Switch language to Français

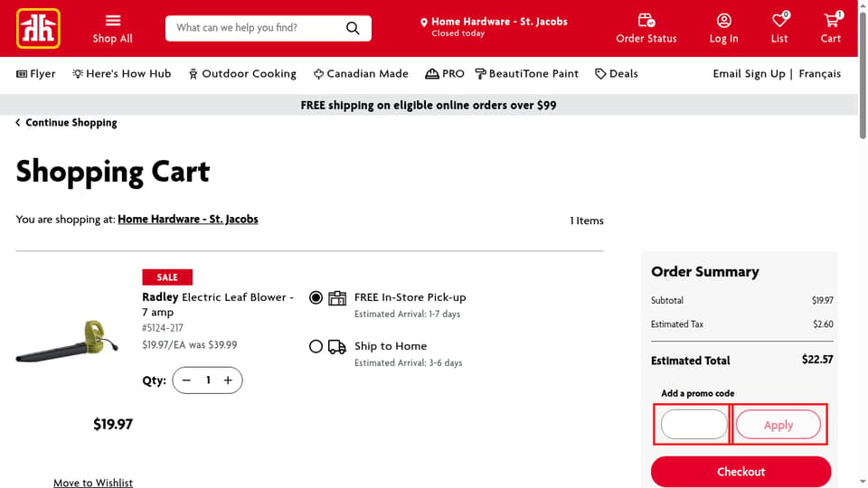click(x=819, y=73)
